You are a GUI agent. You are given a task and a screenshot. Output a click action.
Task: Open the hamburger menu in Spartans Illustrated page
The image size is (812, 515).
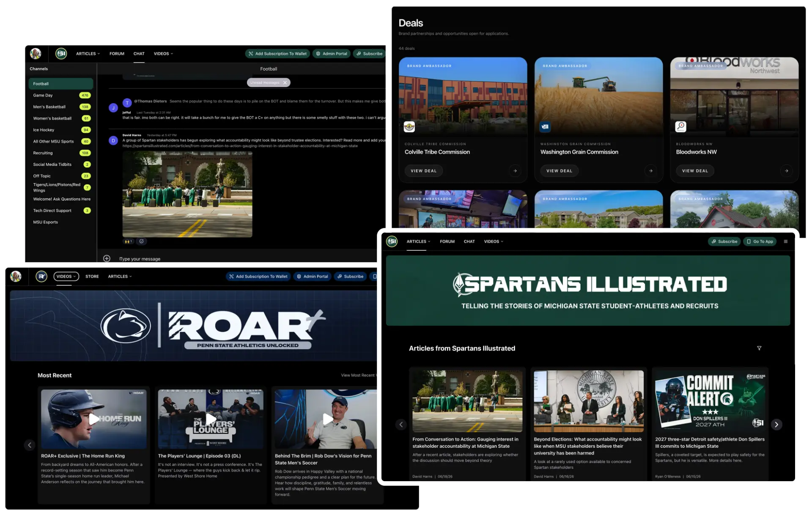tap(786, 241)
